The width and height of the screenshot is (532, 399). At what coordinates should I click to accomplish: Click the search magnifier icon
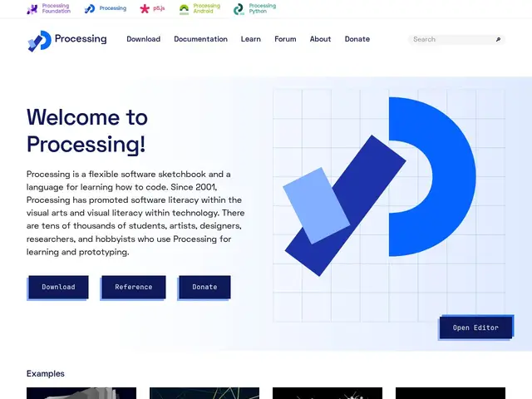tap(498, 39)
